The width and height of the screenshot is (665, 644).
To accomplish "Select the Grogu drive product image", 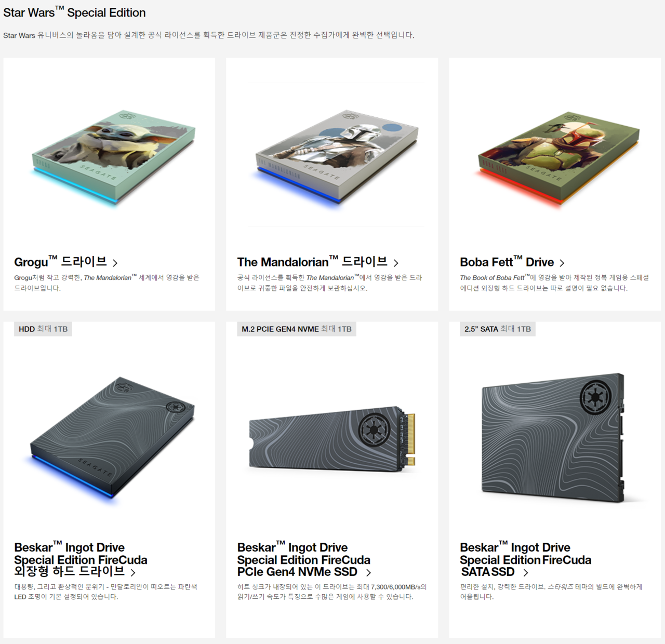I will 113,157.
